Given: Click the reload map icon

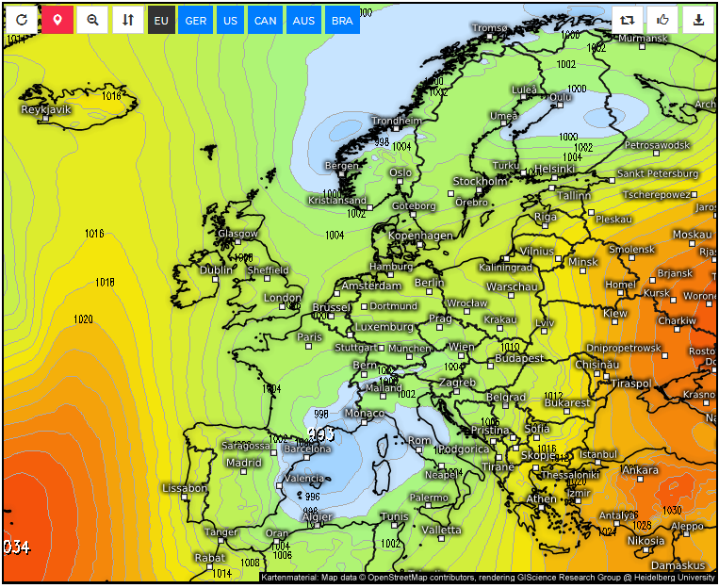Looking at the screenshot, I should point(22,20).
